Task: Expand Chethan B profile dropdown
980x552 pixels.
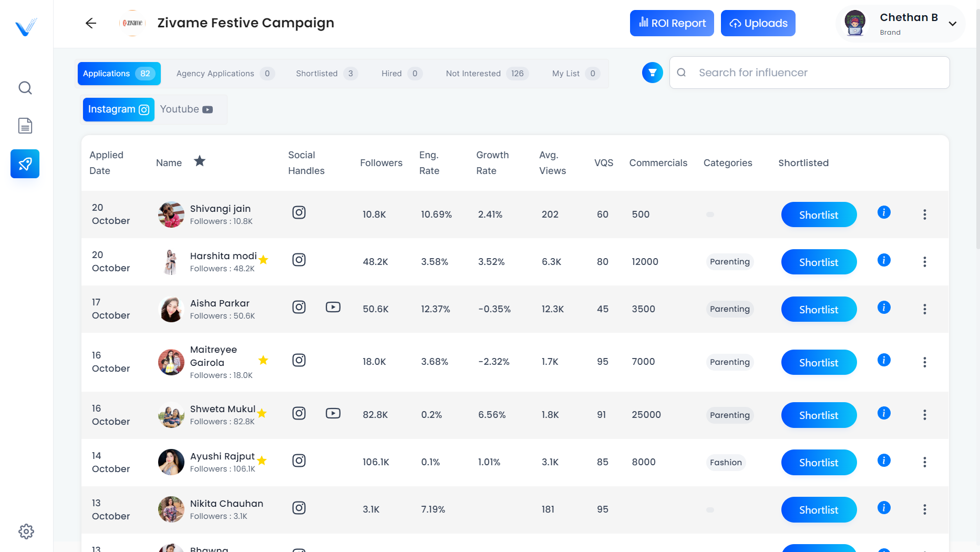Action: pos(953,24)
